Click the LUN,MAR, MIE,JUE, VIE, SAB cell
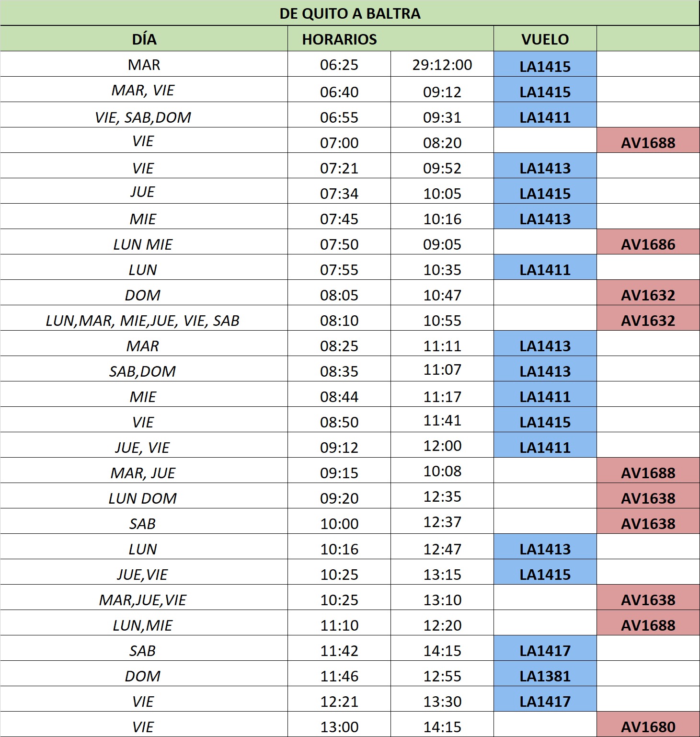This screenshot has width=700, height=737. click(x=143, y=321)
